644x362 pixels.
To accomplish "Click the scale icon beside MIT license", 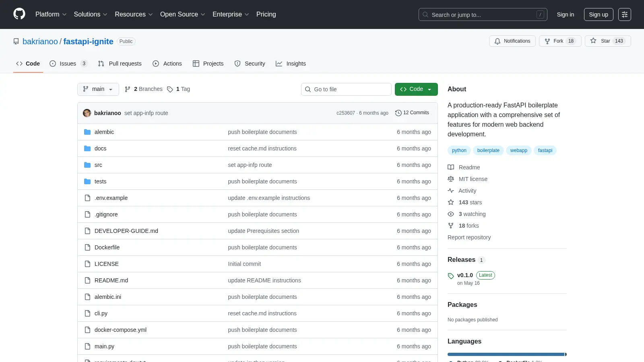I will [x=451, y=179].
